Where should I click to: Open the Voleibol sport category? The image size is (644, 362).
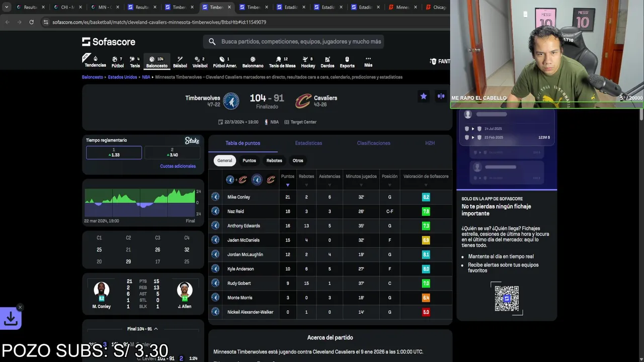[x=200, y=62]
